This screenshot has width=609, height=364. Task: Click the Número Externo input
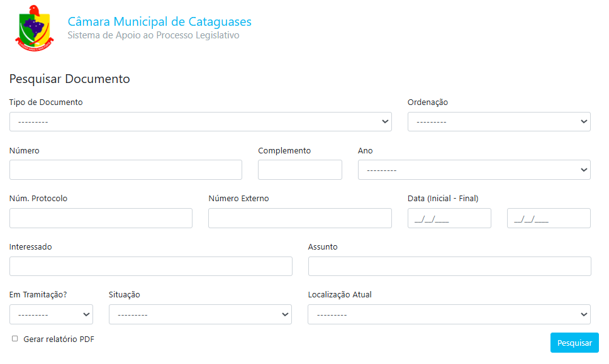click(x=299, y=218)
